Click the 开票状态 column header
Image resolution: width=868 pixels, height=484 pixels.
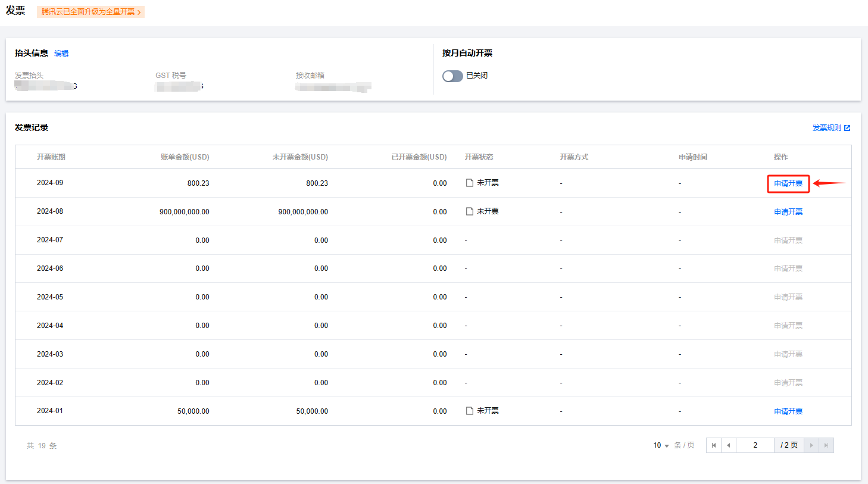479,157
